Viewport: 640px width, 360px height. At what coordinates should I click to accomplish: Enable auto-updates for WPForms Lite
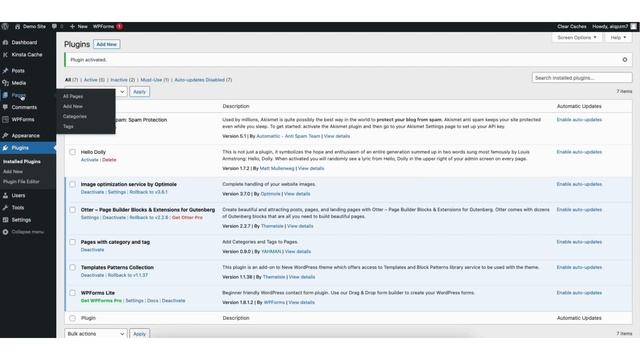pos(579,293)
